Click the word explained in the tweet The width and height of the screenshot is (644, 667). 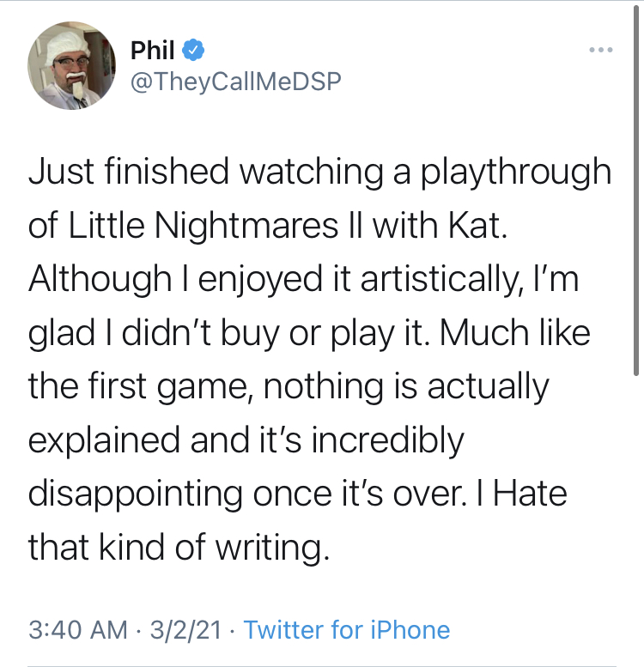pyautogui.click(x=104, y=440)
